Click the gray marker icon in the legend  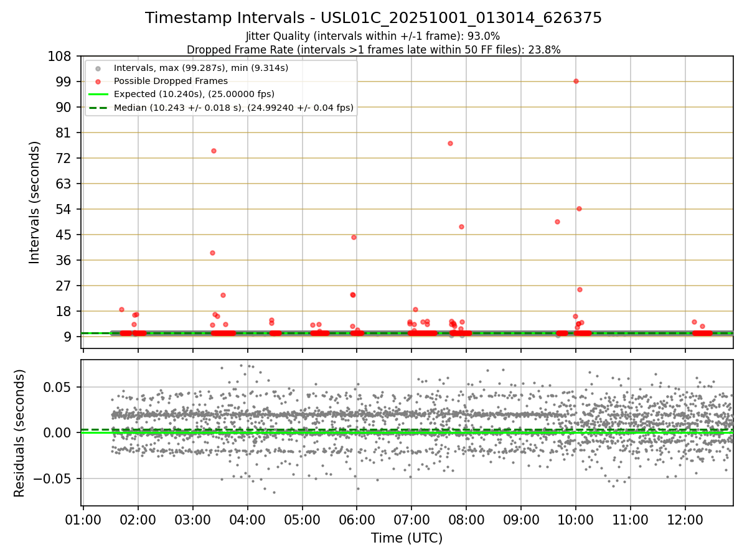(x=99, y=67)
